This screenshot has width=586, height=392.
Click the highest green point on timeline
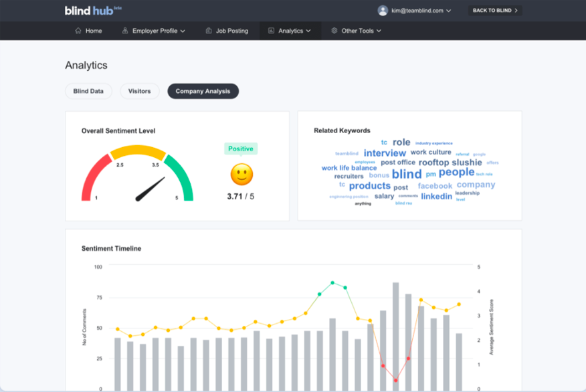click(332, 283)
